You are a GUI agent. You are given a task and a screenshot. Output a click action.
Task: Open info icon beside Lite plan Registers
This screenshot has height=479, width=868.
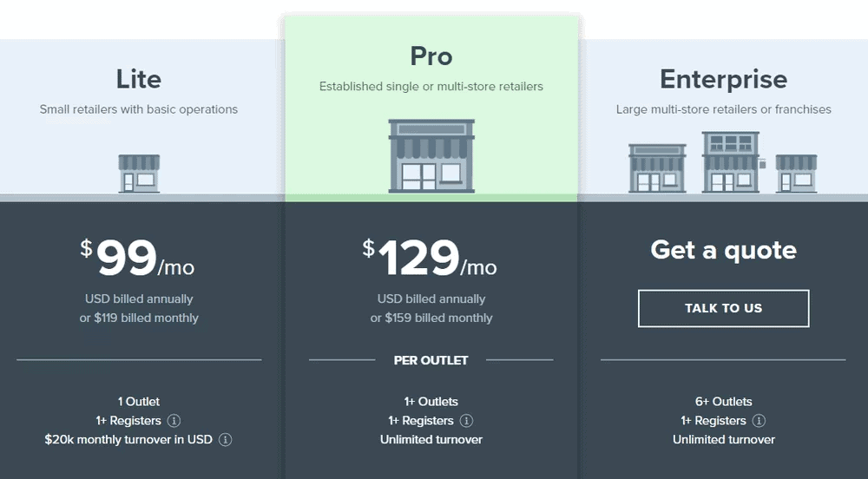[x=174, y=421]
